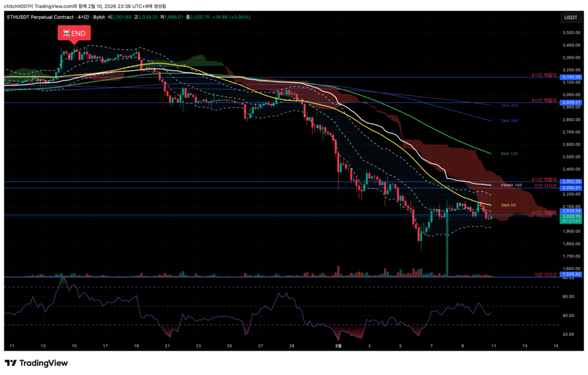Open the USDT currency selector
This screenshot has height=375, width=588.
(570, 17)
